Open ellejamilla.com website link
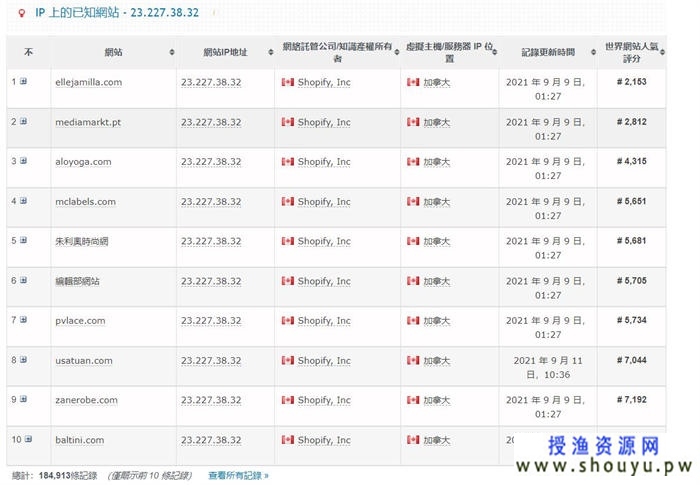The image size is (700, 485). pyautogui.click(x=88, y=82)
